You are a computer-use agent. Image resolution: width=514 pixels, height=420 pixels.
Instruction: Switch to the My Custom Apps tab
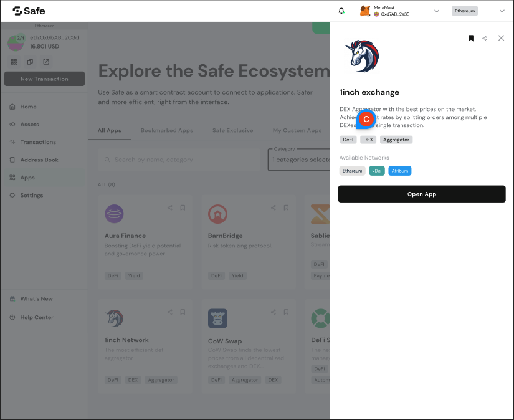[298, 130]
